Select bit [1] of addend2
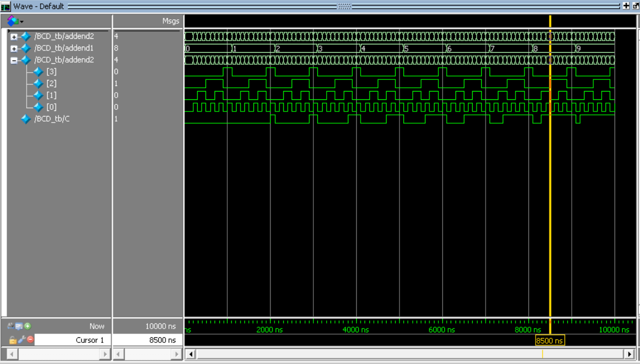640x364 pixels. coord(52,95)
